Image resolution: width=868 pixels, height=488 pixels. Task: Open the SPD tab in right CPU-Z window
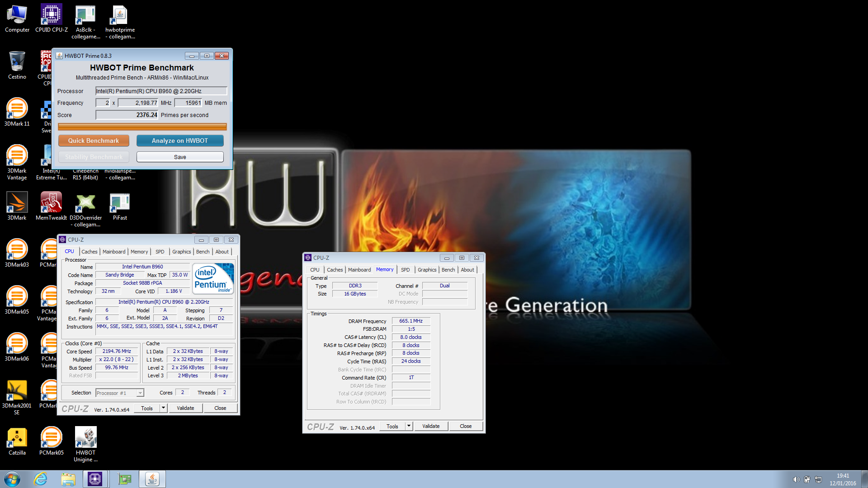[406, 270]
